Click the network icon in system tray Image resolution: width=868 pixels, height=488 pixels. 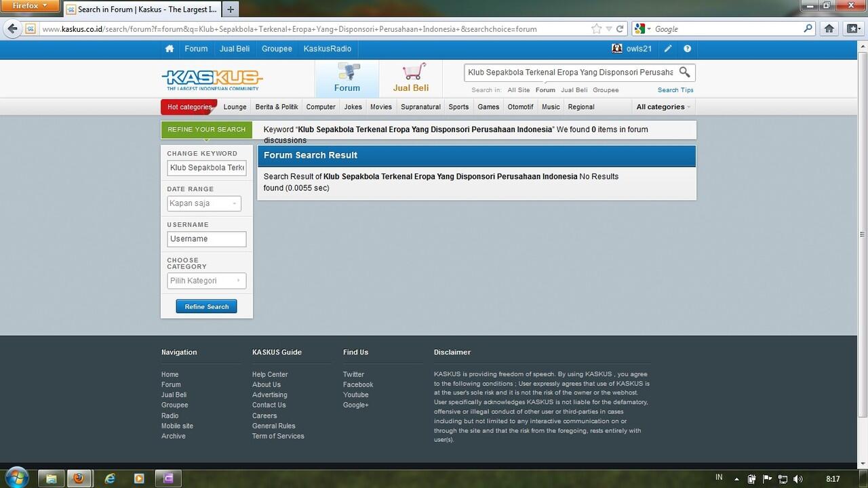783,479
